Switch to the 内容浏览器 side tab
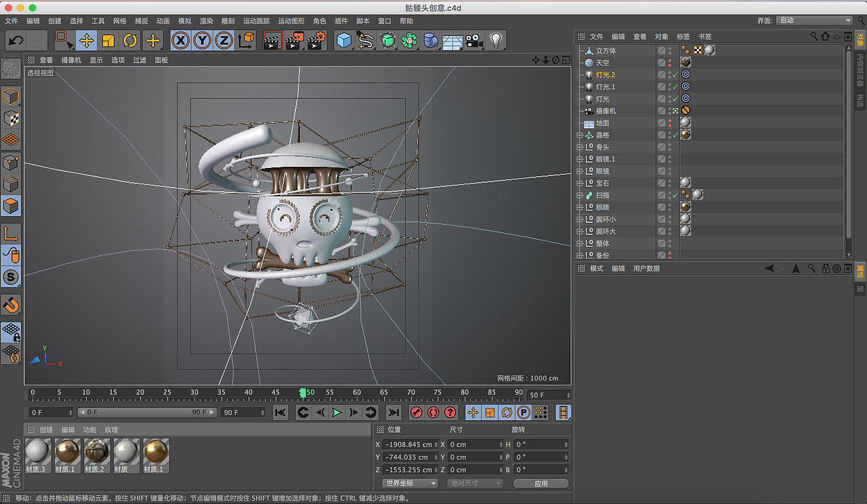The width and height of the screenshot is (867, 504). pyautogui.click(x=860, y=70)
